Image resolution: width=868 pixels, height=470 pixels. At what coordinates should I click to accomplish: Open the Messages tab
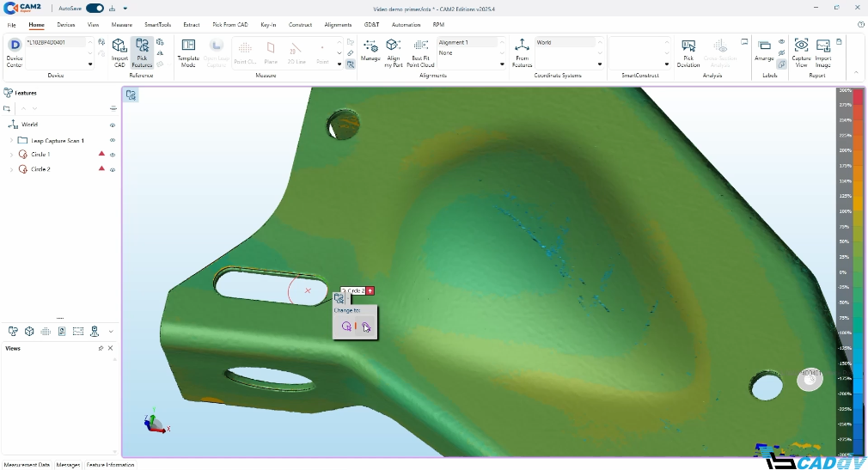point(68,465)
